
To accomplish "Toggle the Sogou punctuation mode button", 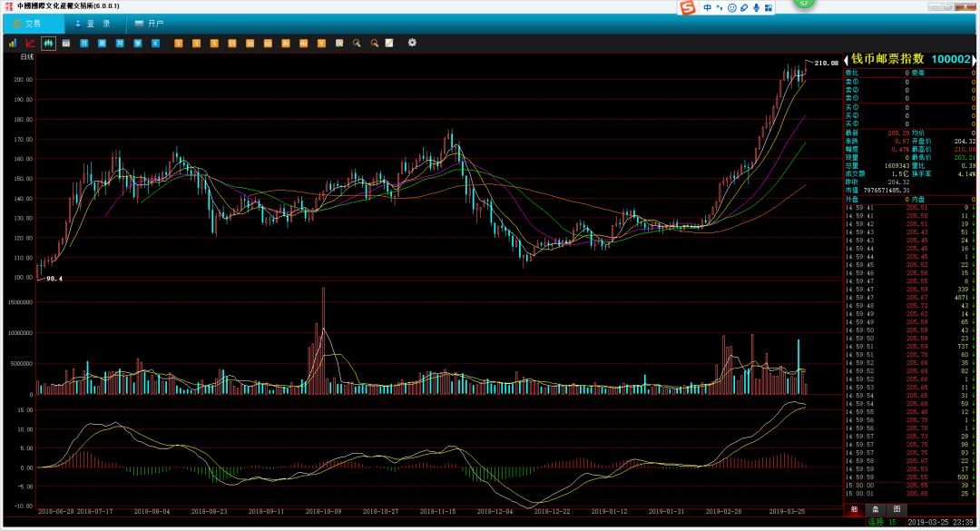I will 720,8.
